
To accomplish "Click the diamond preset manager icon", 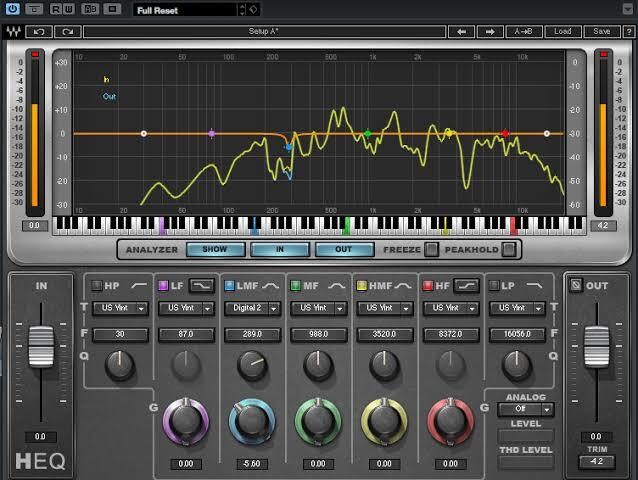I will [x=253, y=9].
